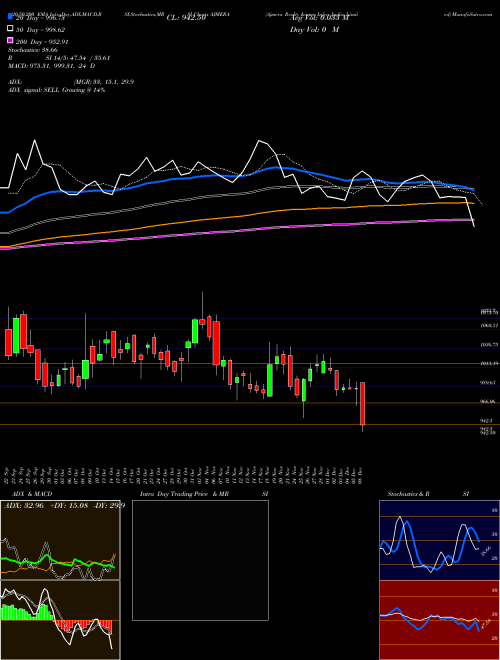Image resolution: width=500 pixels, height=660 pixels.
Task: Click the Avg Vol average volume text
Action: pos(319,18)
